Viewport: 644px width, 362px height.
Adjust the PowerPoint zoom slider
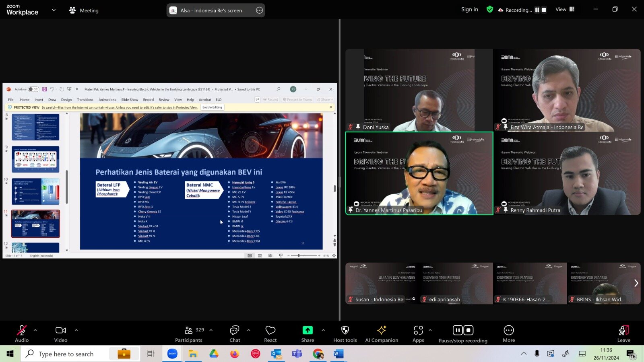299,255
